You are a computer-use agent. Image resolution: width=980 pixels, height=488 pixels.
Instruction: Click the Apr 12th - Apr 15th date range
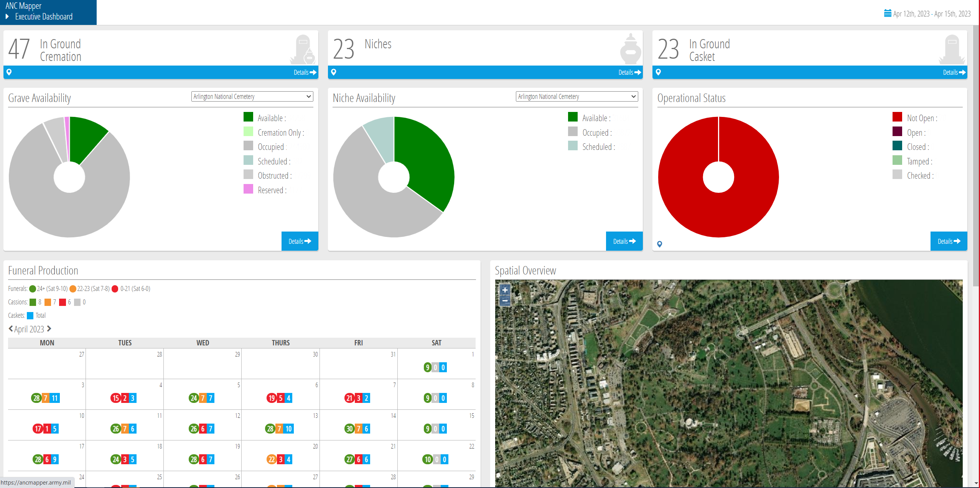(932, 14)
